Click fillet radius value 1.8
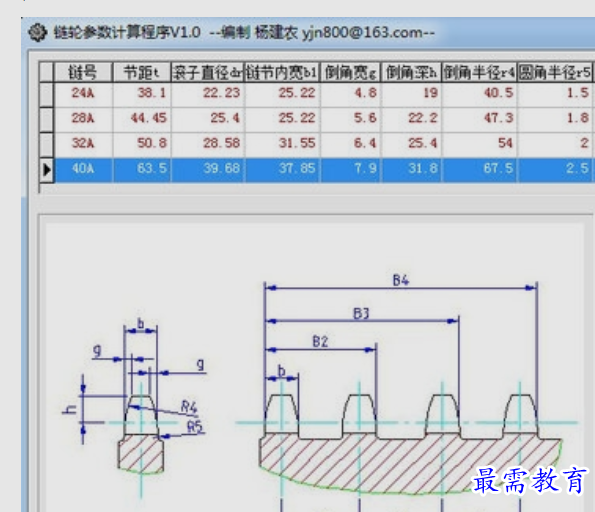This screenshot has height=512, width=595. (578, 118)
